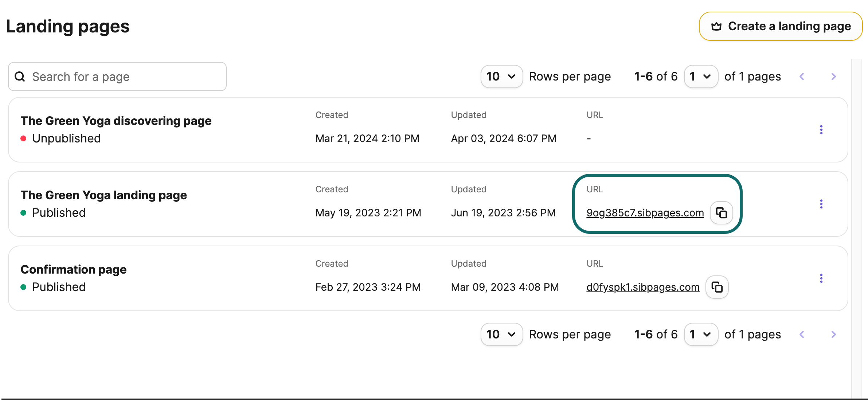The width and height of the screenshot is (868, 400).
Task: Open top rows per page dropdown
Action: pos(501,77)
